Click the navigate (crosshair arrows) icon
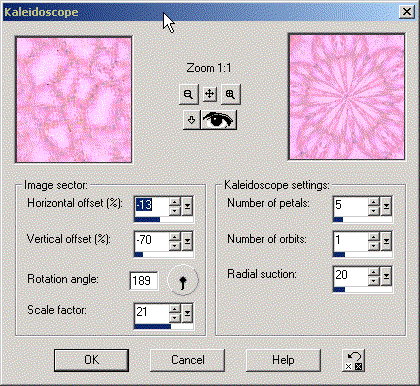Image resolution: width=420 pixels, height=386 pixels. pyautogui.click(x=209, y=94)
